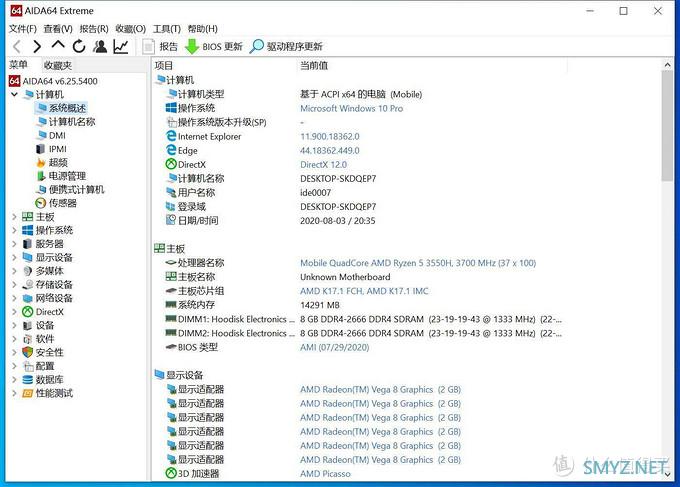Start BIOS 更新 from the toolbar
The width and height of the screenshot is (680, 487).
(214, 46)
